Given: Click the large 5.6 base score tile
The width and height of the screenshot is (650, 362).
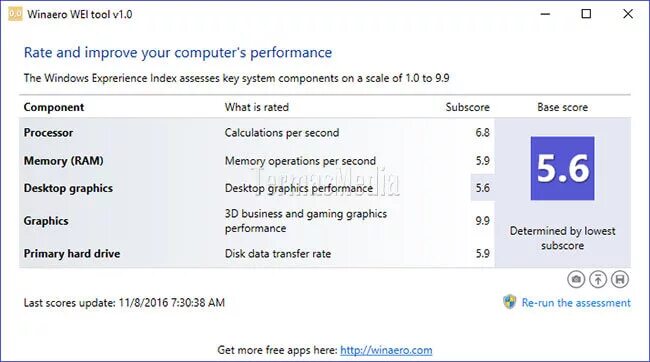Looking at the screenshot, I should point(563,168).
